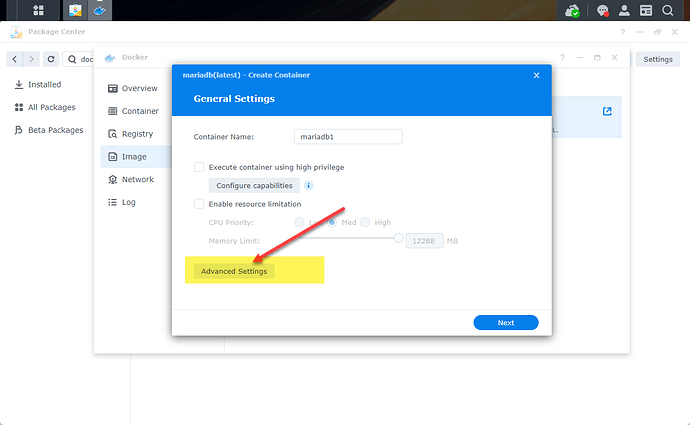Screen dimensions: 690x425
Task: Select High CPU priority radio button
Action: (x=365, y=223)
